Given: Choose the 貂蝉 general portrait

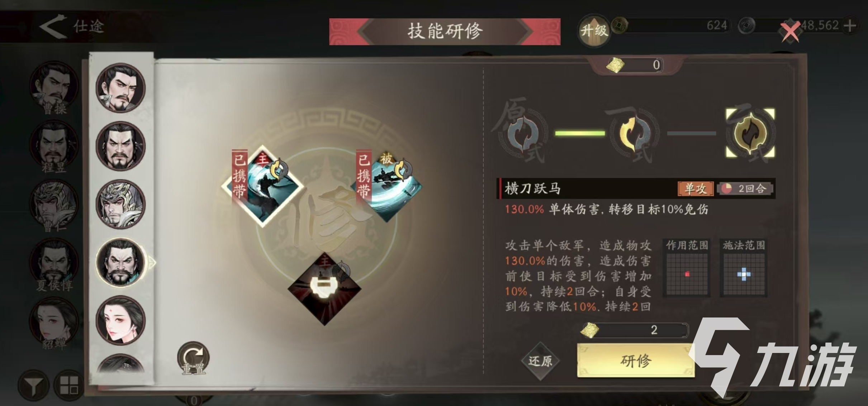Looking at the screenshot, I should tap(120, 320).
